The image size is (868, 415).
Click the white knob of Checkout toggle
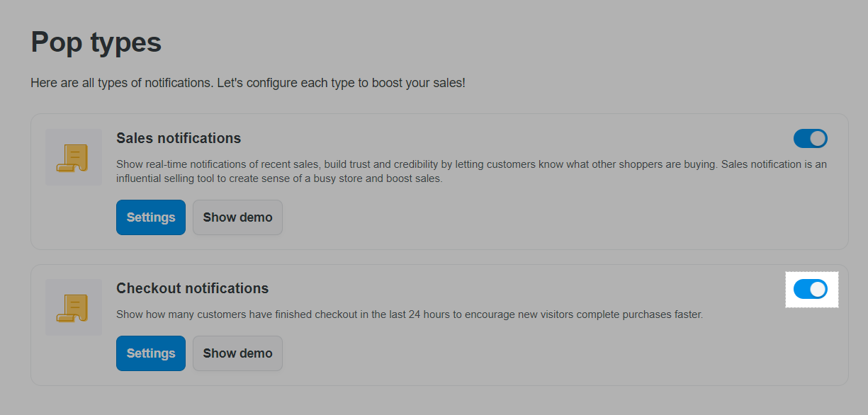(818, 289)
